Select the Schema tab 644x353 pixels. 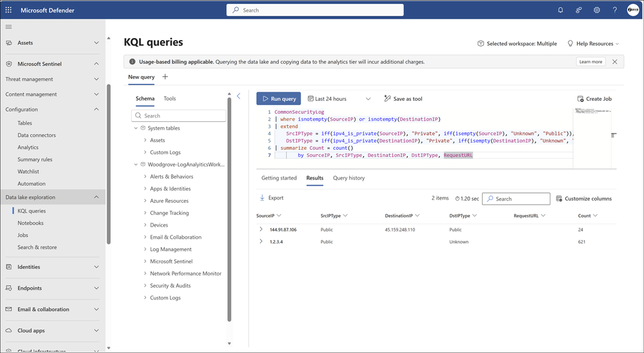click(x=145, y=98)
